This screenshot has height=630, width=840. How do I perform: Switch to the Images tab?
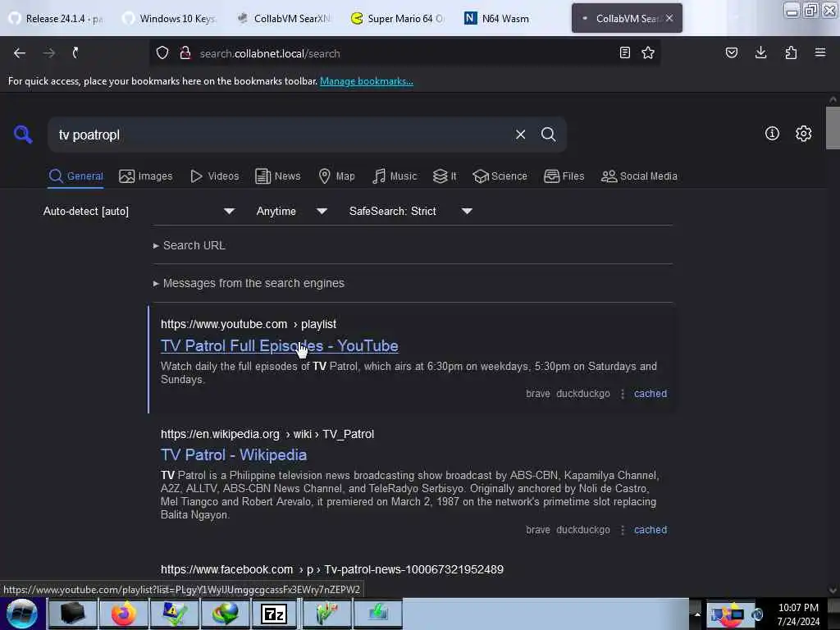[x=146, y=176]
